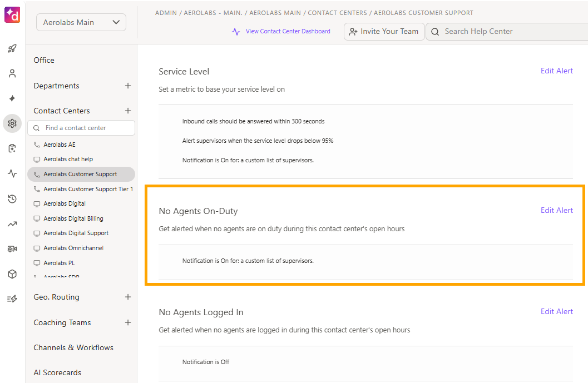Add a contact center with plus icon
This screenshot has width=588, height=383.
[x=128, y=111]
